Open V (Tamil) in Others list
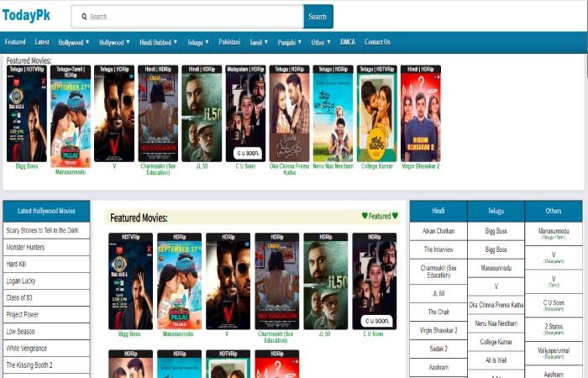The height and width of the screenshot is (378, 588). 554,281
